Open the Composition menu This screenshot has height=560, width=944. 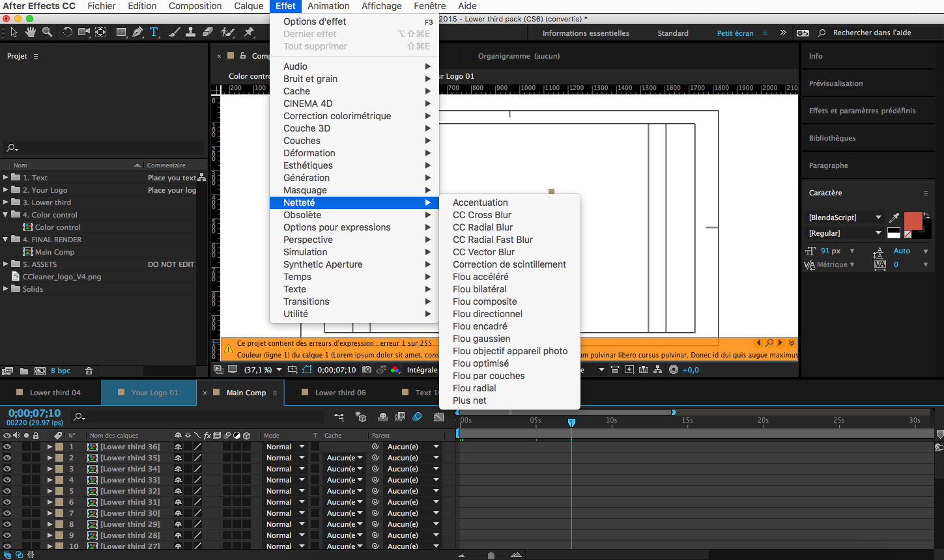coord(195,6)
